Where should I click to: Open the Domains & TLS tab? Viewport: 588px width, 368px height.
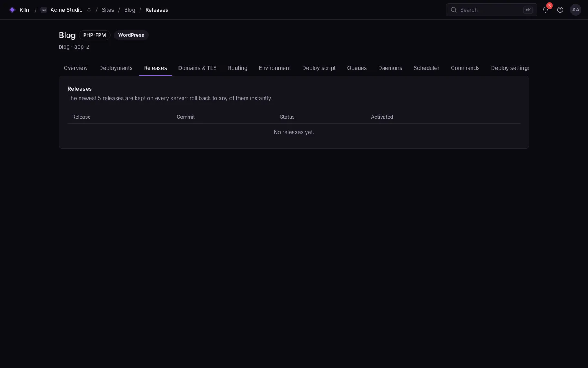click(197, 68)
